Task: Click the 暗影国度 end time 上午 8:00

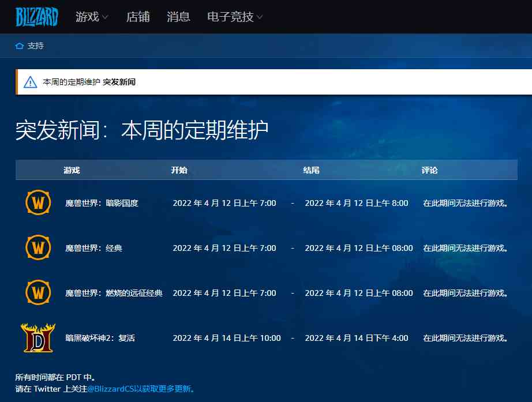Action: point(357,203)
